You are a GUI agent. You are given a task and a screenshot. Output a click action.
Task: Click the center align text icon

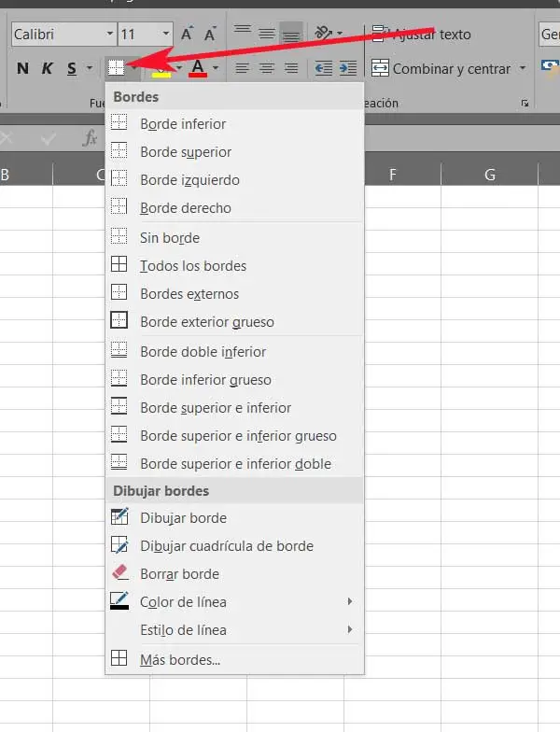pyautogui.click(x=267, y=68)
